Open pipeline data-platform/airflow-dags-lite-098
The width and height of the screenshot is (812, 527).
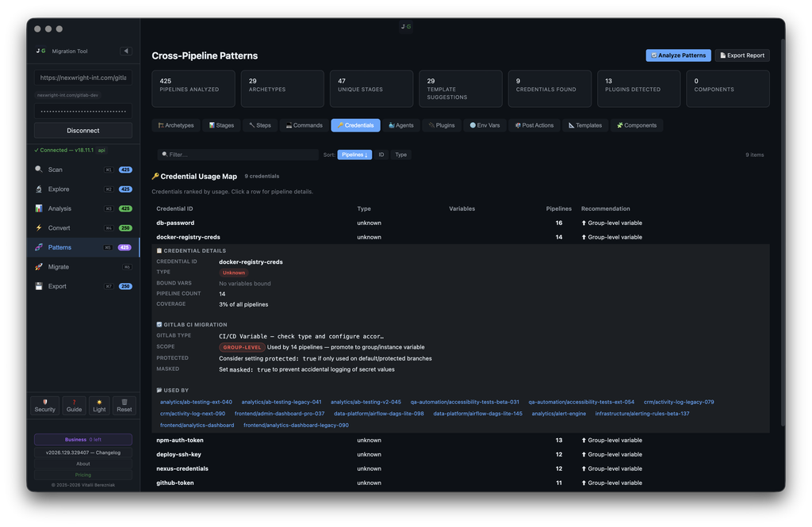coord(378,414)
